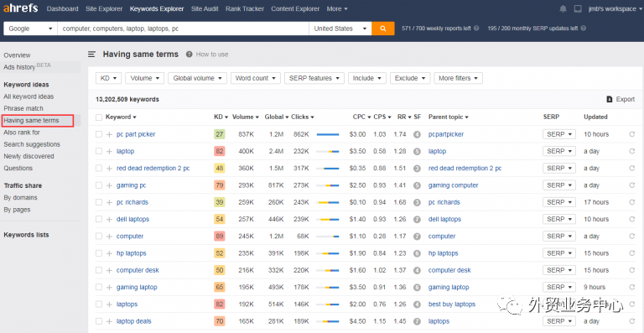Check the dell laptops row checkbox

point(99,219)
